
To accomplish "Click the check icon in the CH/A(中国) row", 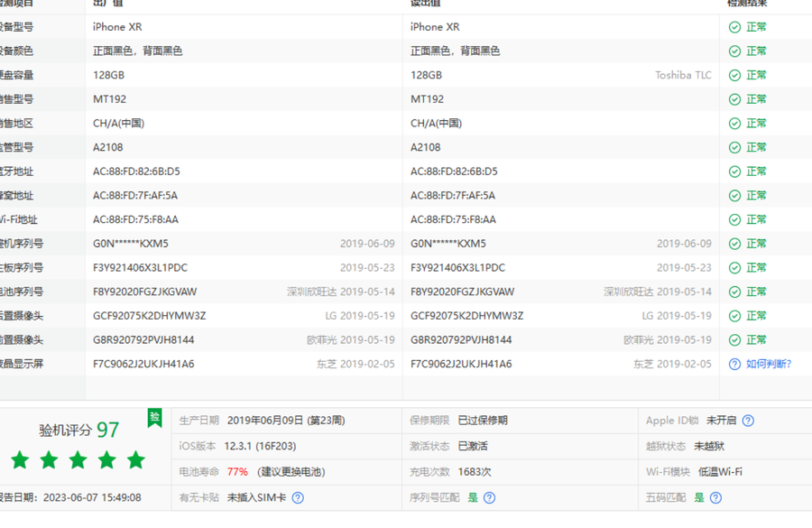I will point(734,124).
